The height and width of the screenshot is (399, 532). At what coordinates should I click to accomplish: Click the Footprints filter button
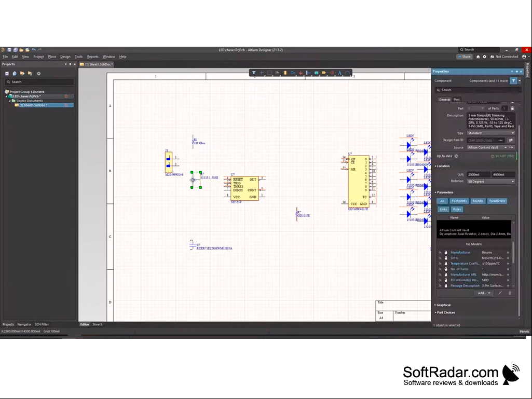point(459,201)
